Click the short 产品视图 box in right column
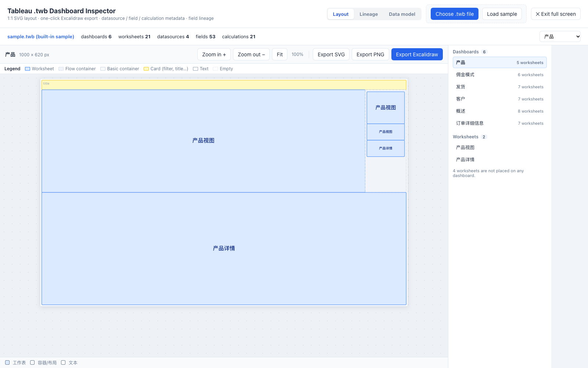 [x=386, y=132]
